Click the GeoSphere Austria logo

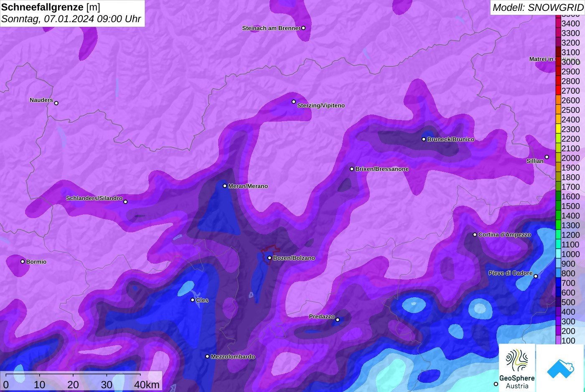[x=517, y=368]
